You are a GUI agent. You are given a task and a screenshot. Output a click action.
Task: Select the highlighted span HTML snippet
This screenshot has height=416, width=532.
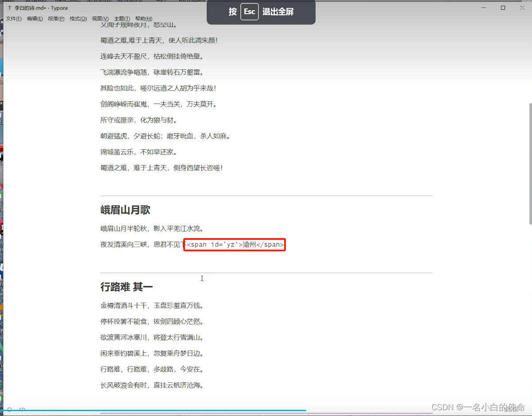(x=235, y=244)
